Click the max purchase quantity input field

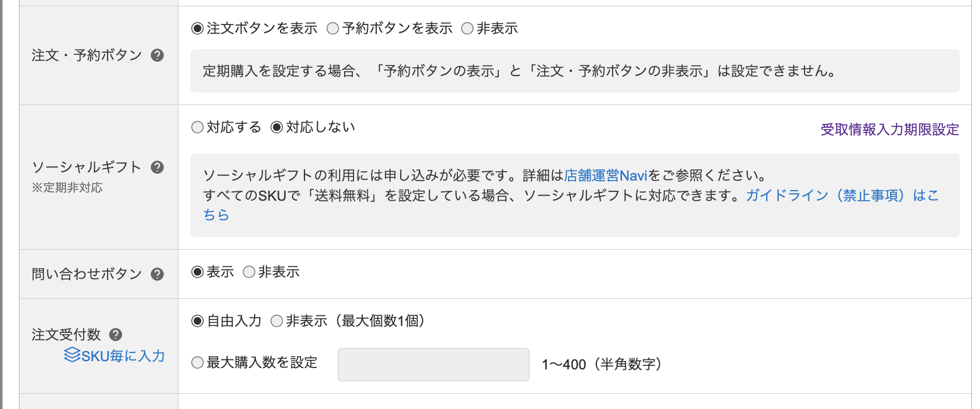pos(433,364)
